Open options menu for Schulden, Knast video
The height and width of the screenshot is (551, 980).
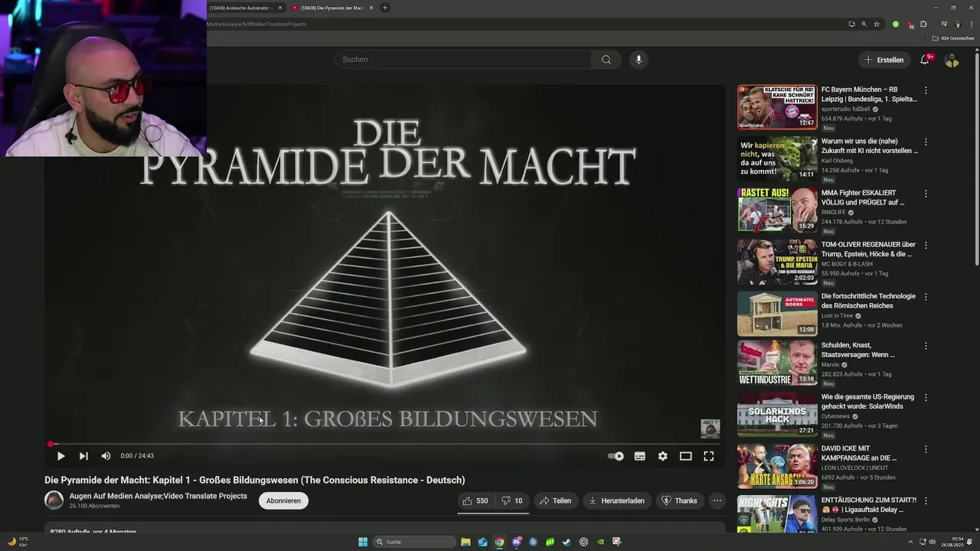pyautogui.click(x=926, y=346)
